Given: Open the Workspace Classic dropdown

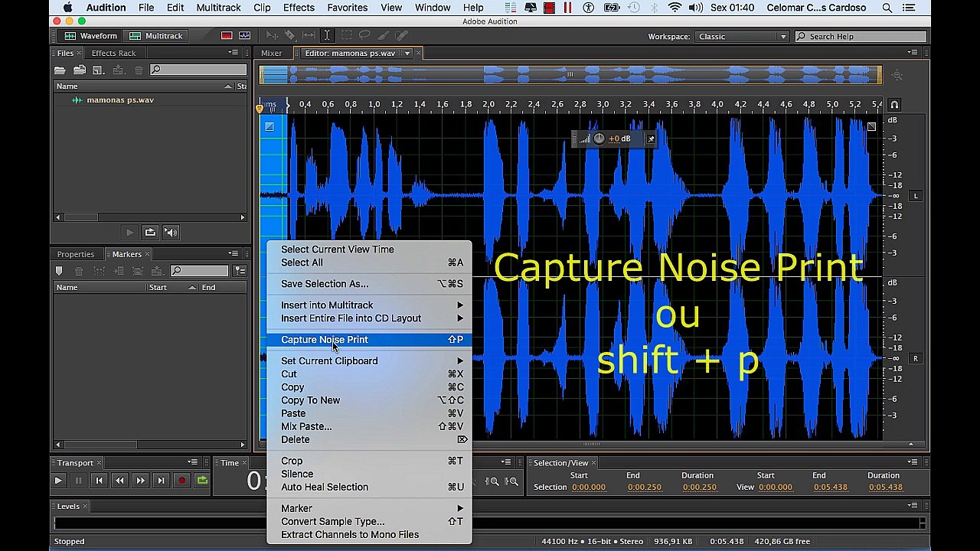Looking at the screenshot, I should coord(741,36).
